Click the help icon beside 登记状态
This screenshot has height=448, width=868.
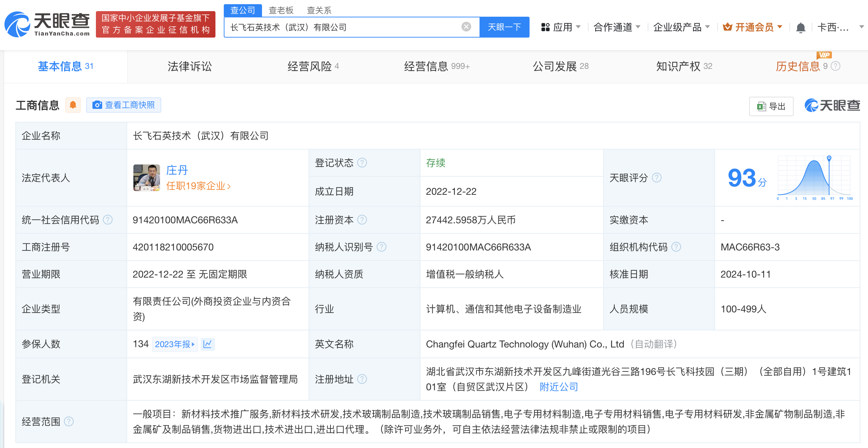tap(362, 163)
